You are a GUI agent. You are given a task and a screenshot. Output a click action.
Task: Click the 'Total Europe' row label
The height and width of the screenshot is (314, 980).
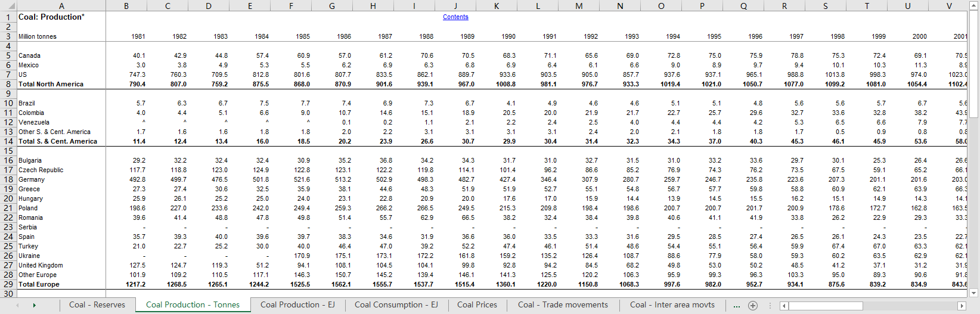point(39,284)
